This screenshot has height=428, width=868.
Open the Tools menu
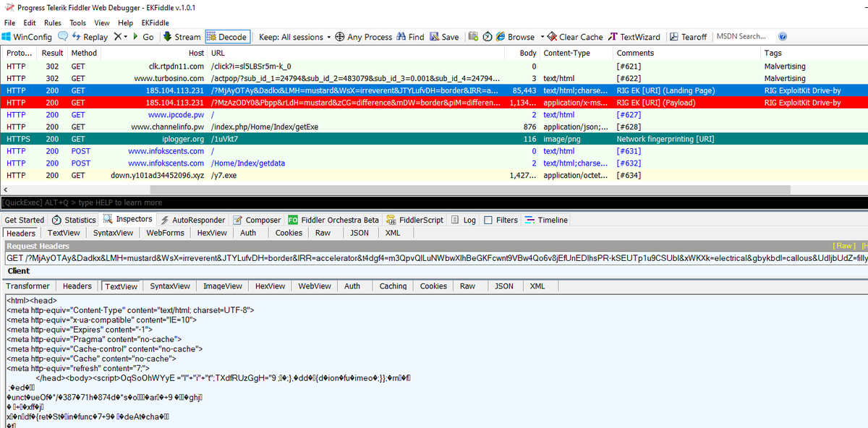tap(77, 23)
